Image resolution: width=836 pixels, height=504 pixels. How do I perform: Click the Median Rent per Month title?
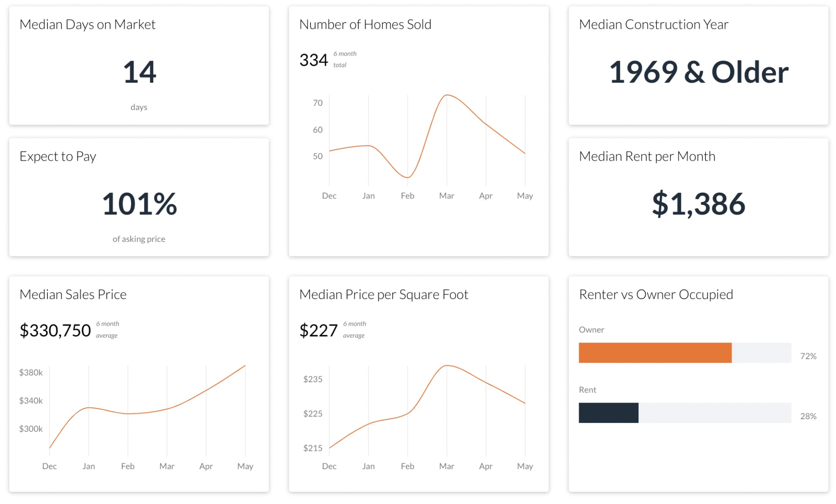coord(647,156)
